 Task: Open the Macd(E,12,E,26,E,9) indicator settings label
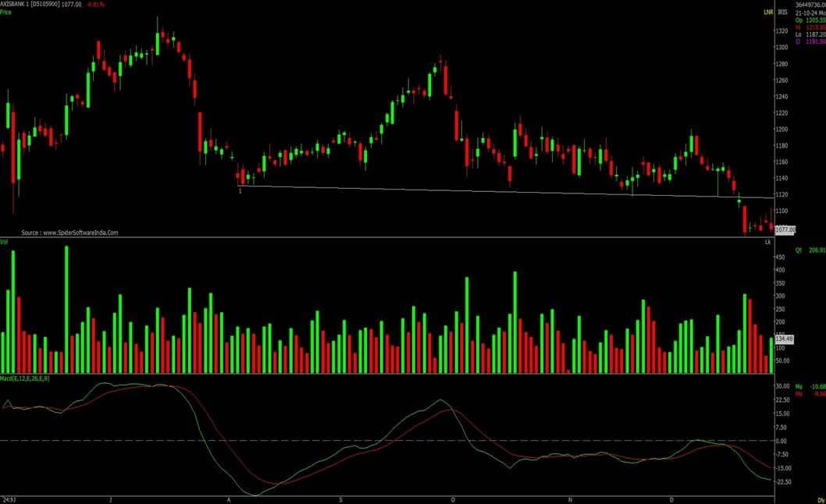(26, 378)
